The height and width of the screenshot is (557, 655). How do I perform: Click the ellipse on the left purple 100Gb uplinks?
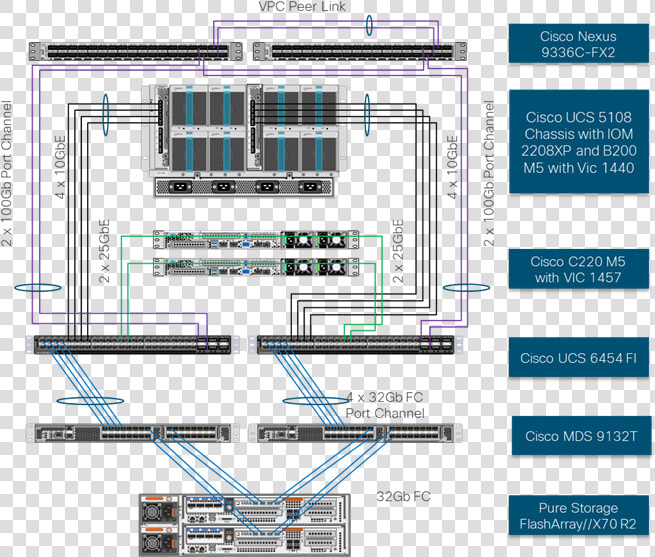click(x=38, y=287)
